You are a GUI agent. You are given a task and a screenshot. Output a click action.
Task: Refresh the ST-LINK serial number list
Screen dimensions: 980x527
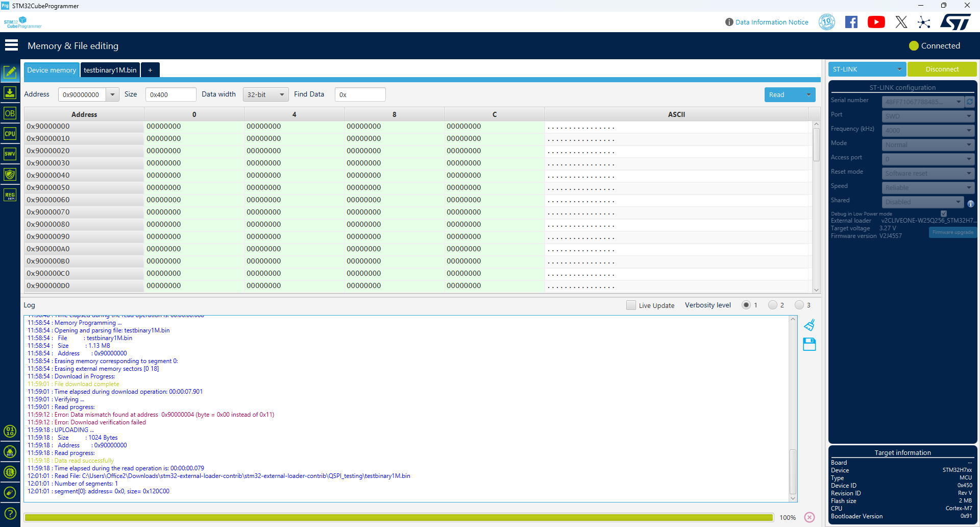(x=970, y=102)
